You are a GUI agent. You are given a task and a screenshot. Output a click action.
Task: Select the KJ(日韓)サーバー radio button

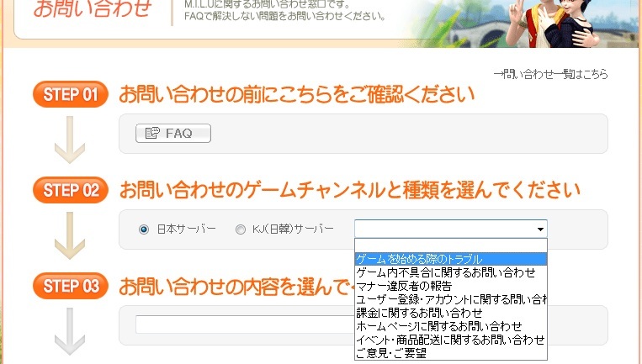(241, 229)
